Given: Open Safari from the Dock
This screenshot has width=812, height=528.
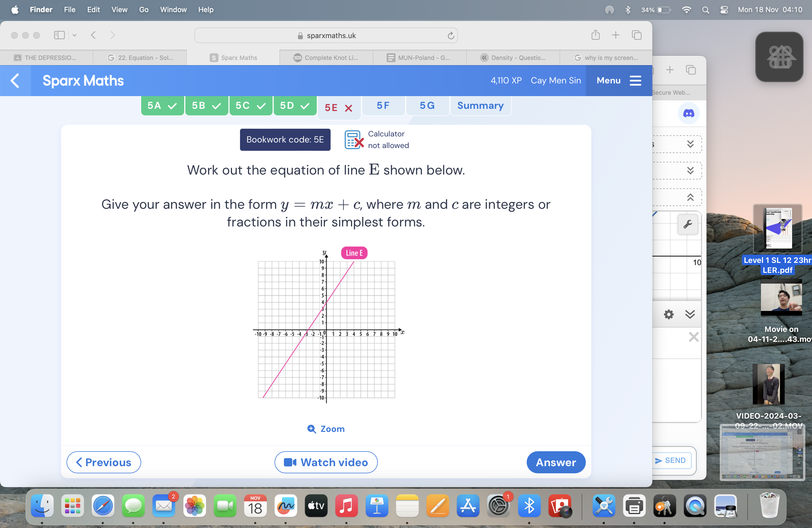Looking at the screenshot, I should (x=103, y=505).
